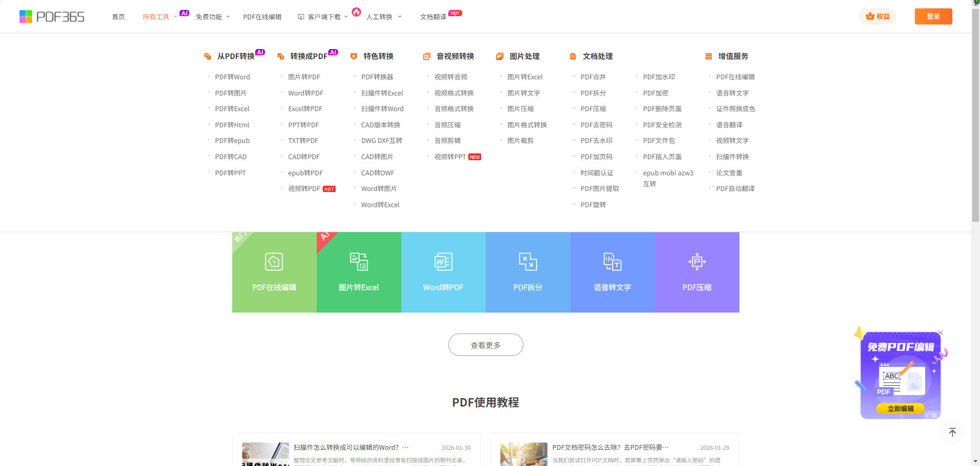
Task: Open the 扫描件转Word tutorial thumbnail
Action: [265, 454]
